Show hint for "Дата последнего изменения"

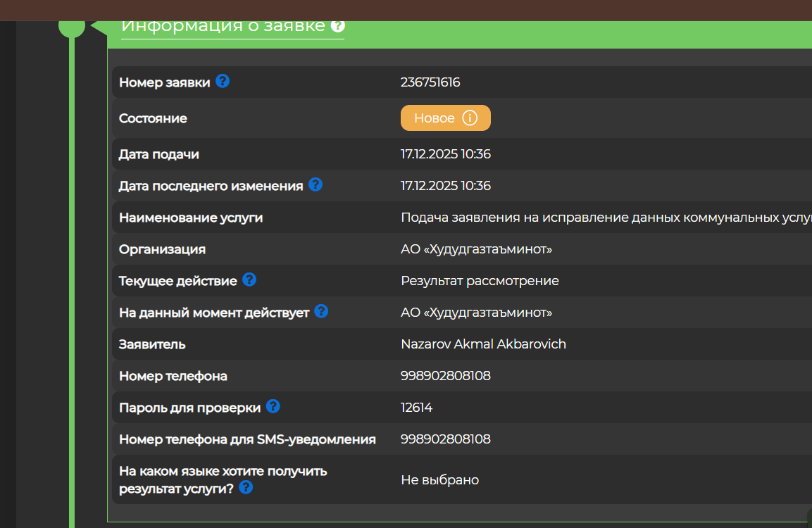pyautogui.click(x=316, y=184)
